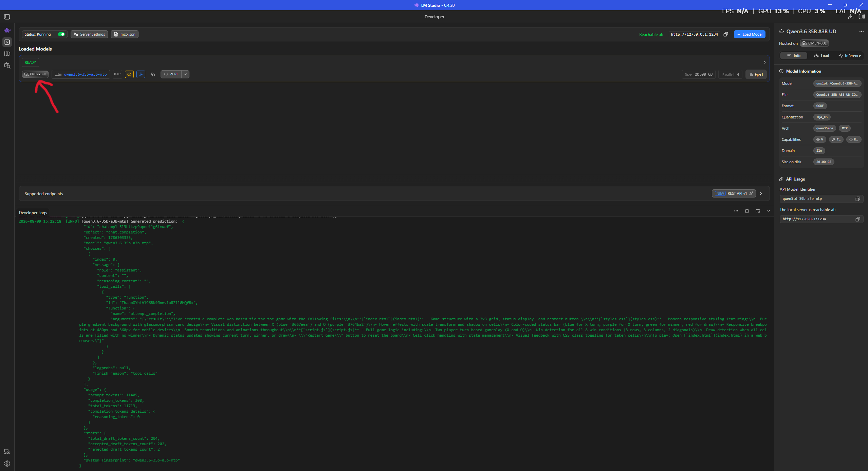
Task: Click the unsloth/Qwen3.6 model name chip
Action: pyautogui.click(x=837, y=83)
